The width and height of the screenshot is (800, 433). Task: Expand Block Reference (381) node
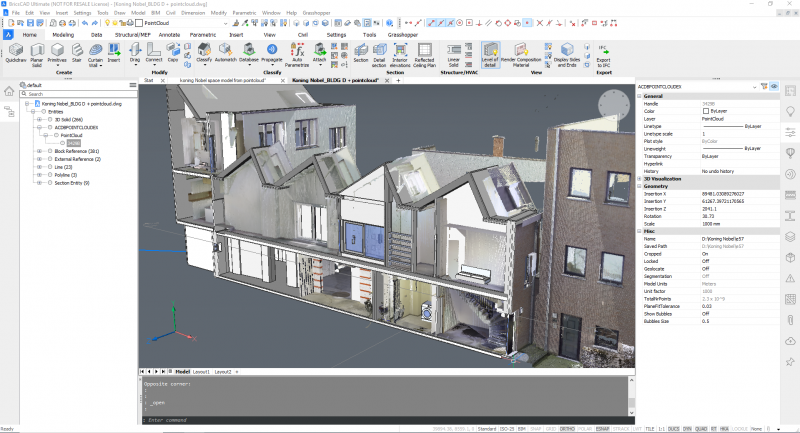pyautogui.click(x=39, y=151)
